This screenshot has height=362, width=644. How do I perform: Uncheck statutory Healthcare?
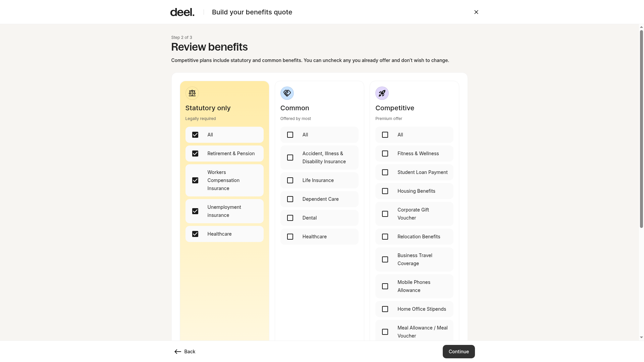[195, 234]
